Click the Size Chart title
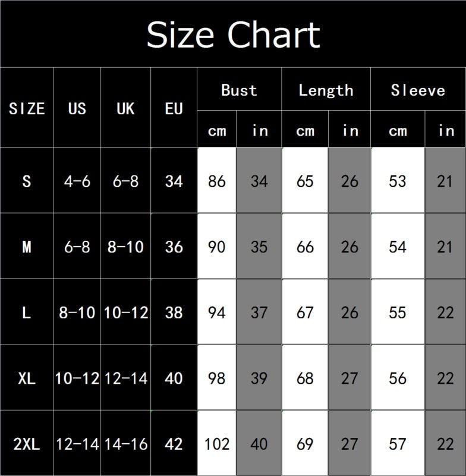 click(x=233, y=35)
